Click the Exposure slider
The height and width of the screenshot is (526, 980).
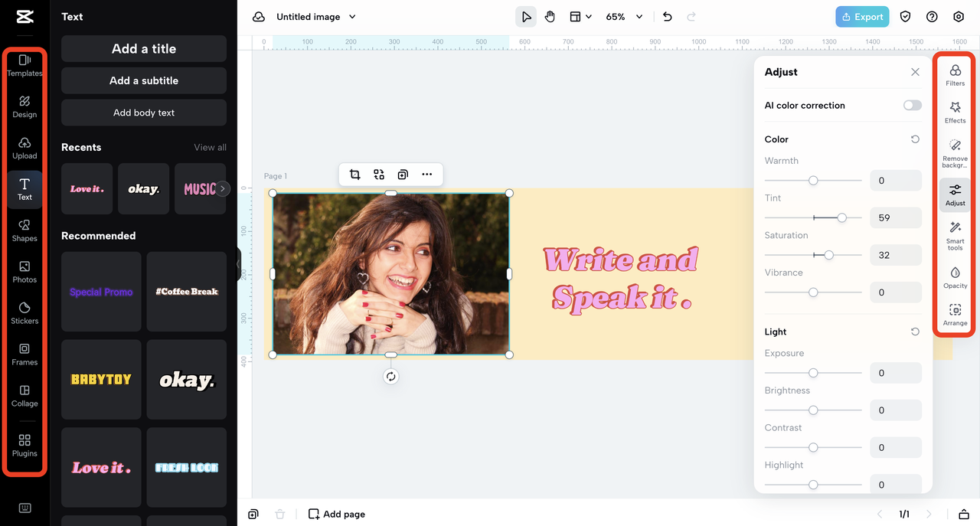coord(813,373)
